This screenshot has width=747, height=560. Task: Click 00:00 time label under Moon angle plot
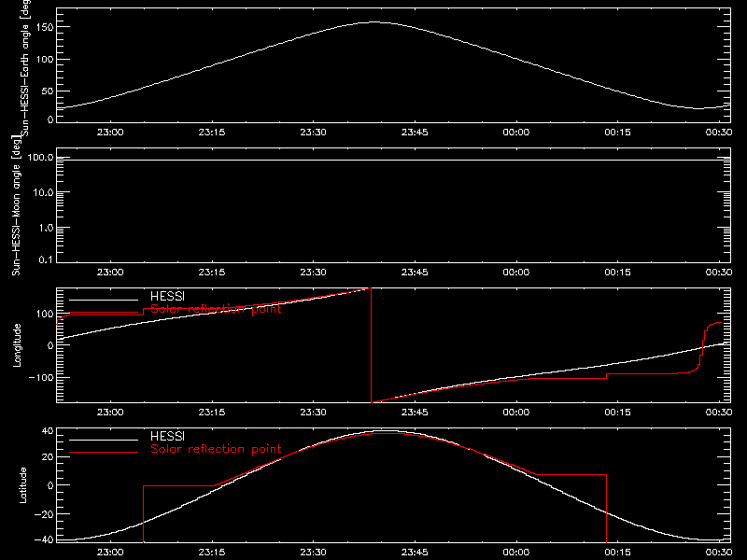pyautogui.click(x=516, y=272)
